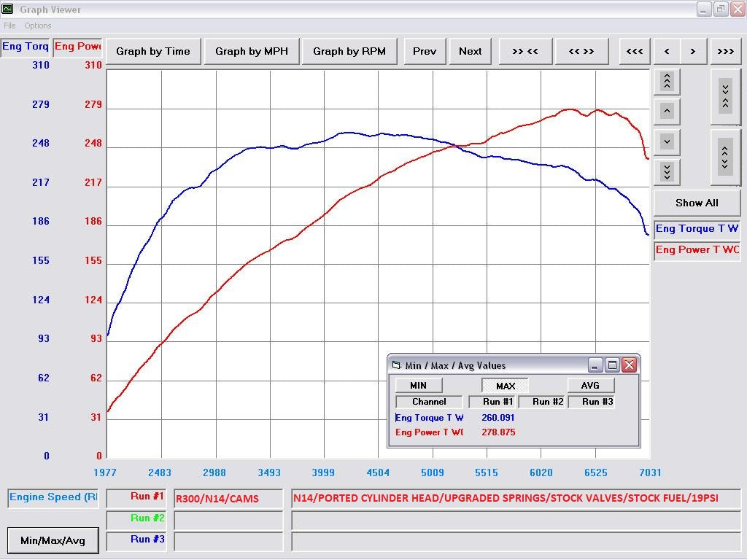Viewport: 747px width, 560px height.
Task: Select MAX toggle in Min/Max/Avg window
Action: pos(505,386)
